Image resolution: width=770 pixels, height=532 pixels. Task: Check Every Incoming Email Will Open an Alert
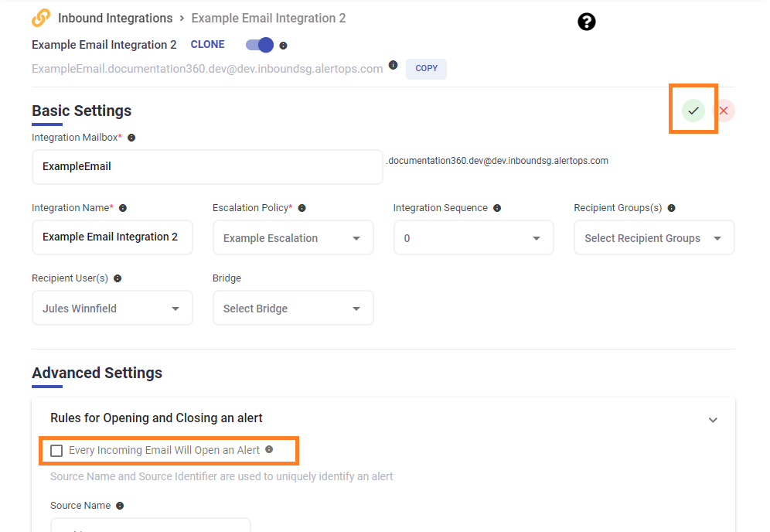click(x=56, y=451)
